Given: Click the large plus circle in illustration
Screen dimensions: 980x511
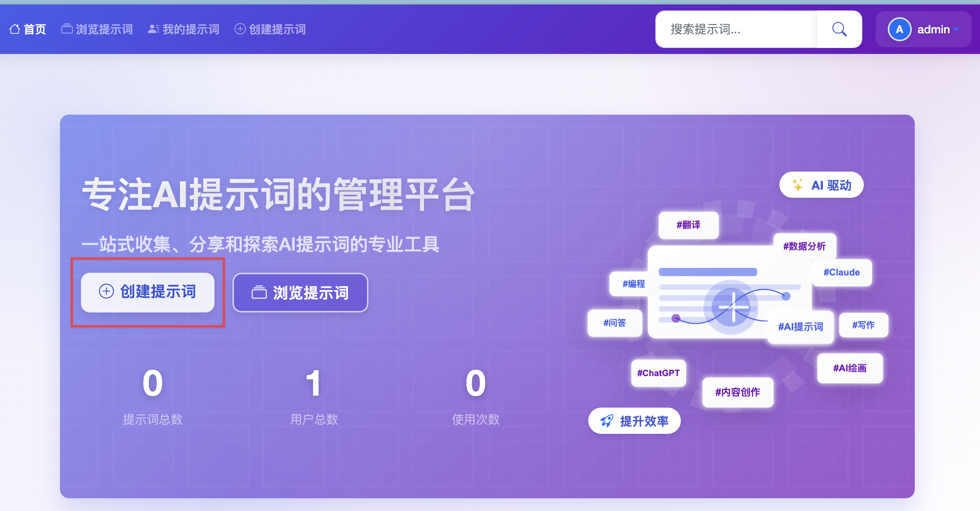Looking at the screenshot, I should (x=731, y=307).
